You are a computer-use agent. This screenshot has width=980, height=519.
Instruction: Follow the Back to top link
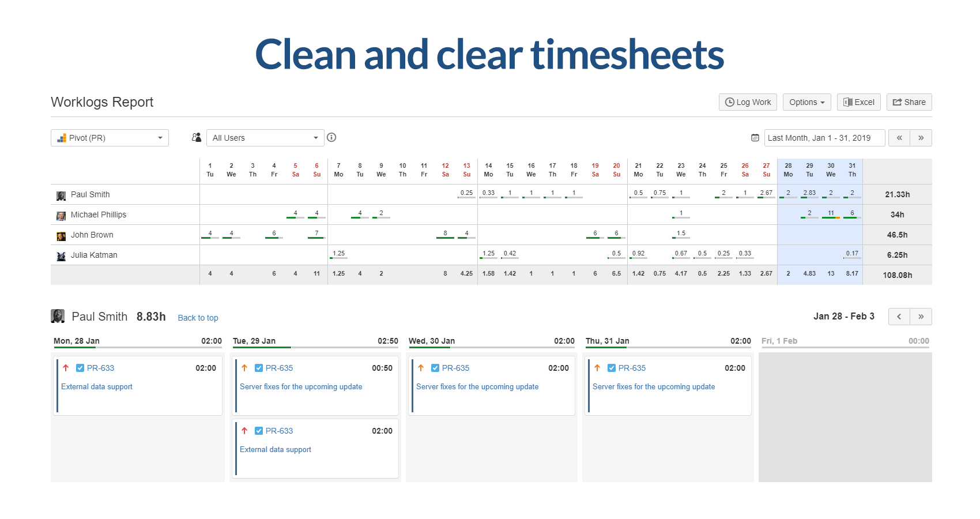(x=198, y=318)
